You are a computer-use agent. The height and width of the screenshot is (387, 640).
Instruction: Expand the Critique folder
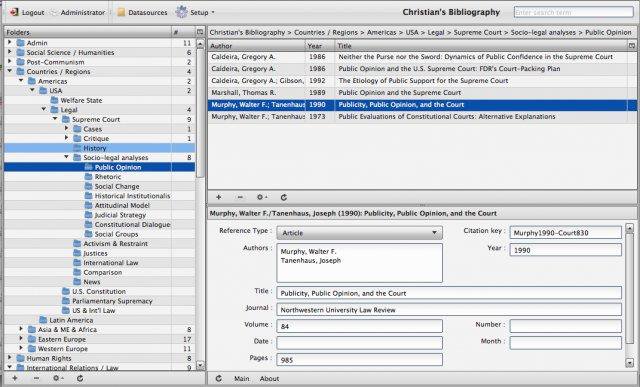pos(67,138)
